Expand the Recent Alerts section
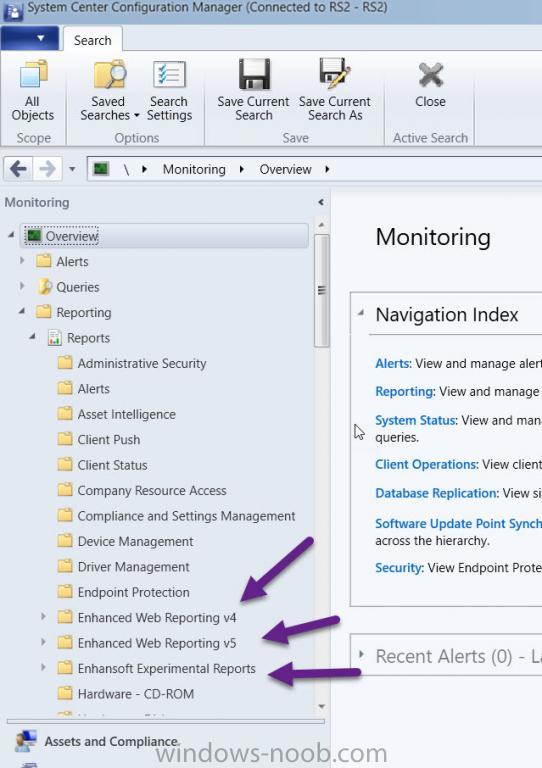 (361, 654)
